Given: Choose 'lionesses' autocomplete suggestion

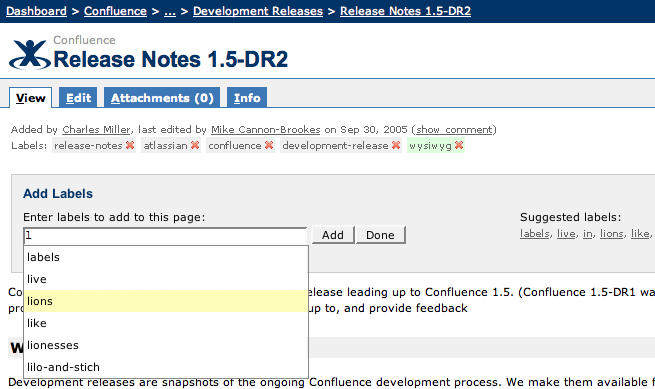Looking at the screenshot, I should point(166,345).
